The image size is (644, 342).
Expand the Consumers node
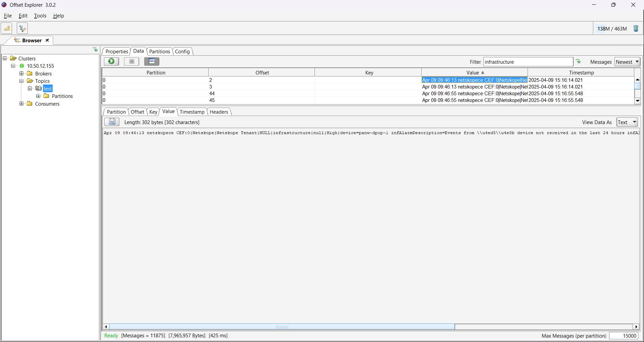(21, 104)
